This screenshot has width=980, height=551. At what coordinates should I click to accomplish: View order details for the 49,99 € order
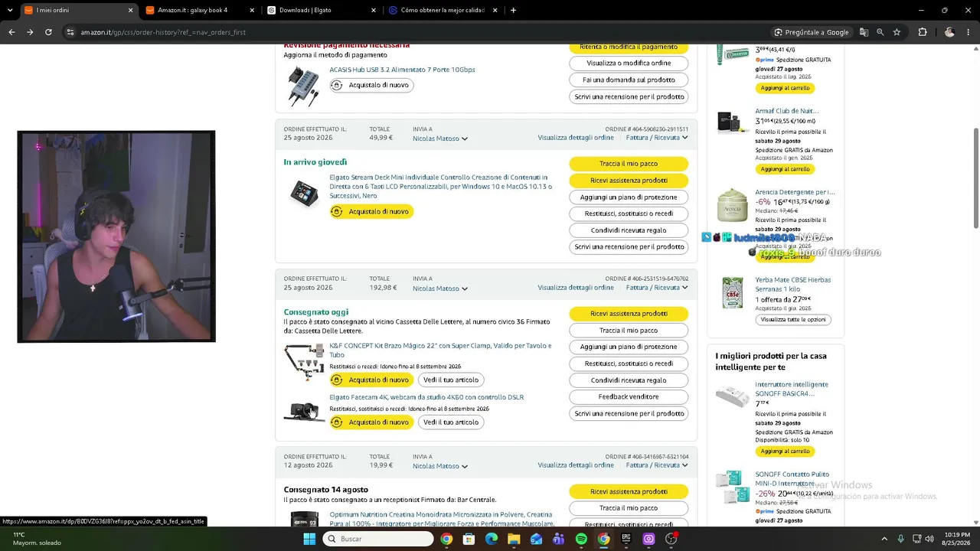pyautogui.click(x=576, y=138)
